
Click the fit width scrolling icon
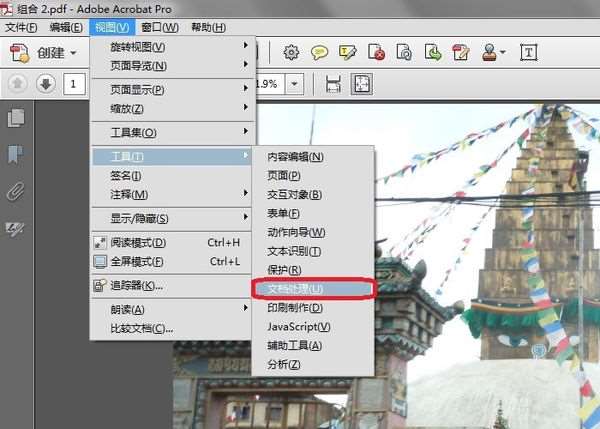[333, 84]
